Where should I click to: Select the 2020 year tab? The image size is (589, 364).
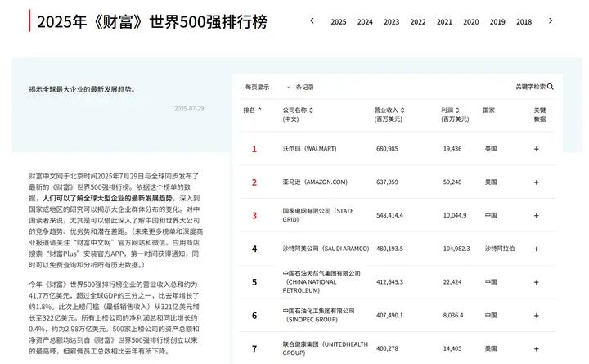pyautogui.click(x=470, y=22)
